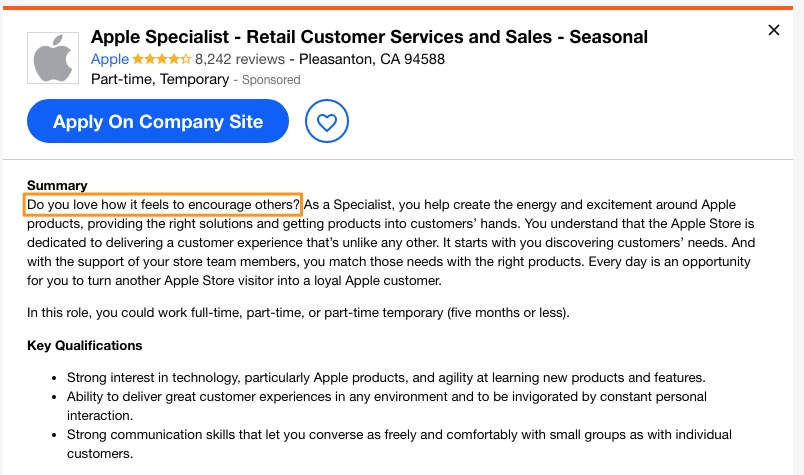Screen dimensions: 804x475
Task: Click the Part-time, Temporary job type text
Action: tap(160, 80)
